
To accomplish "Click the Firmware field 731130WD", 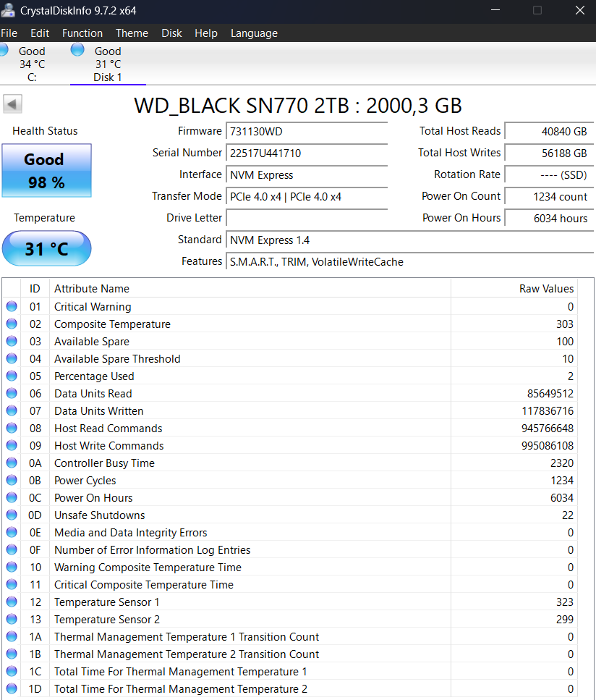I will 307,132.
